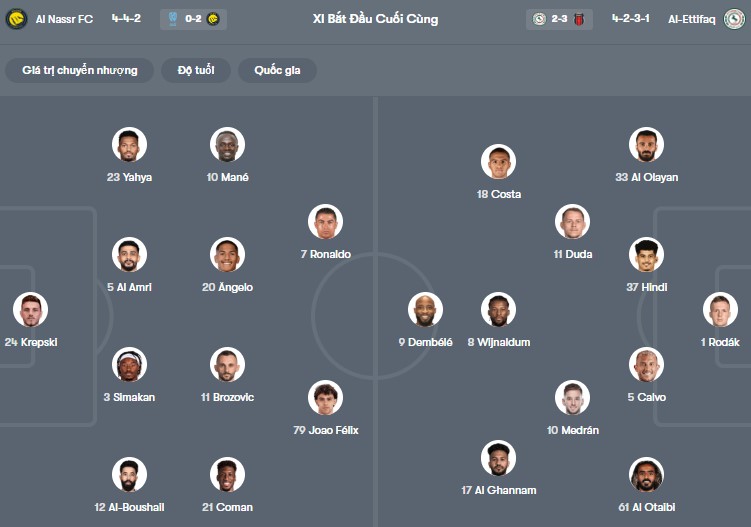Toggle the Giá trị chuyển nhượng filter
Viewport: 751px width, 527px height.
80,70
